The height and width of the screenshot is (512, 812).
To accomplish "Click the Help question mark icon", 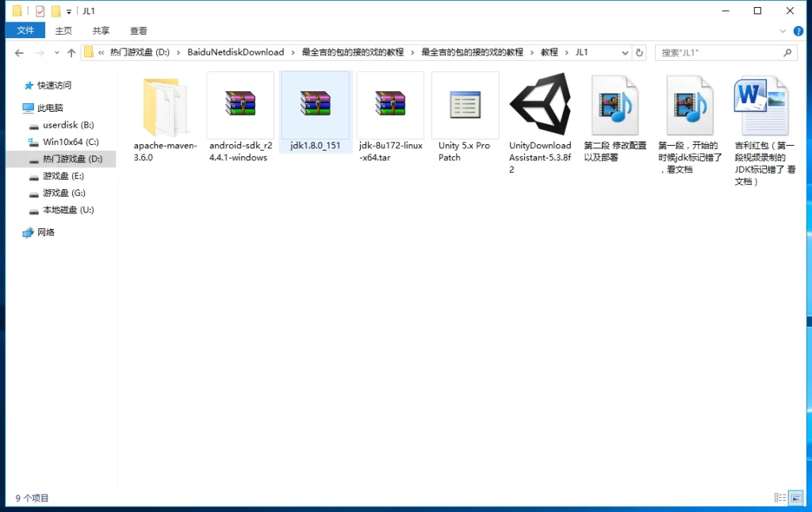I will [x=798, y=31].
